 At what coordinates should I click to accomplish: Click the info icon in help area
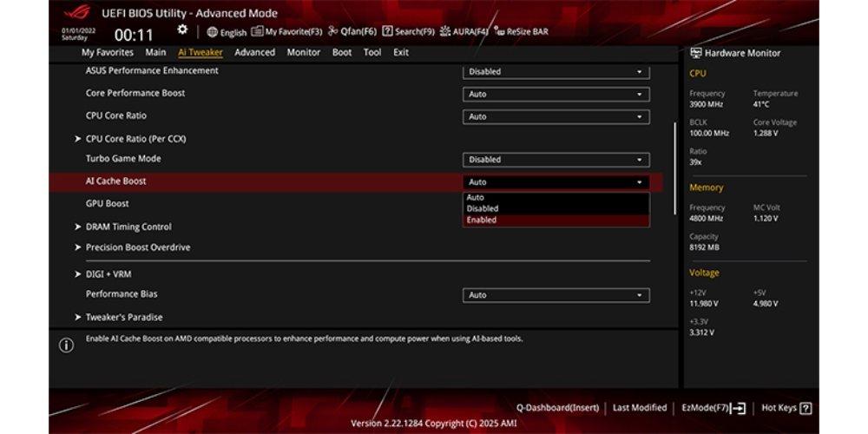(x=67, y=346)
